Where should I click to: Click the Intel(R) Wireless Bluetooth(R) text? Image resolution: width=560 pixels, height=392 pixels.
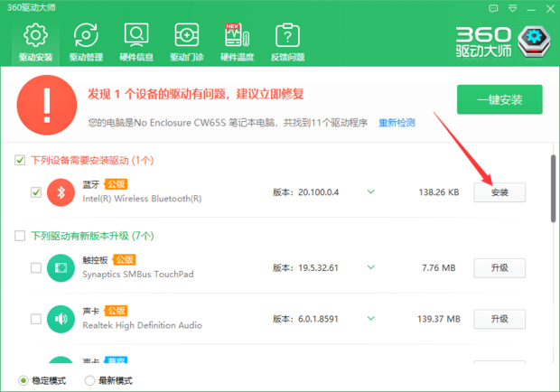142,199
